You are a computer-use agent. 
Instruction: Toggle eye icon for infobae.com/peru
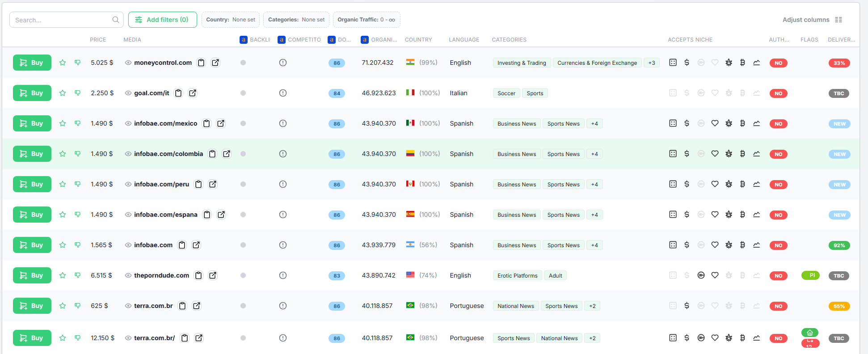click(x=128, y=184)
